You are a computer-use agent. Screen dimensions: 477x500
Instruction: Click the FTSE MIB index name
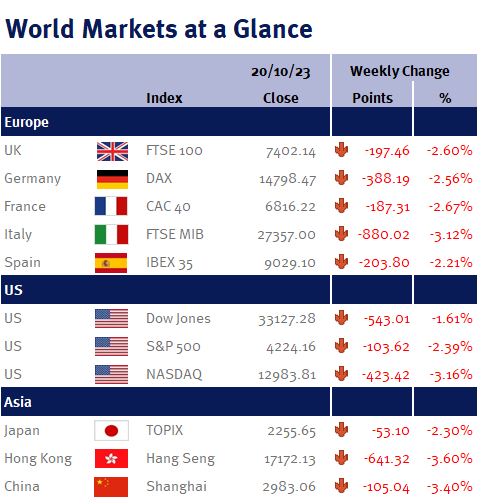(175, 234)
